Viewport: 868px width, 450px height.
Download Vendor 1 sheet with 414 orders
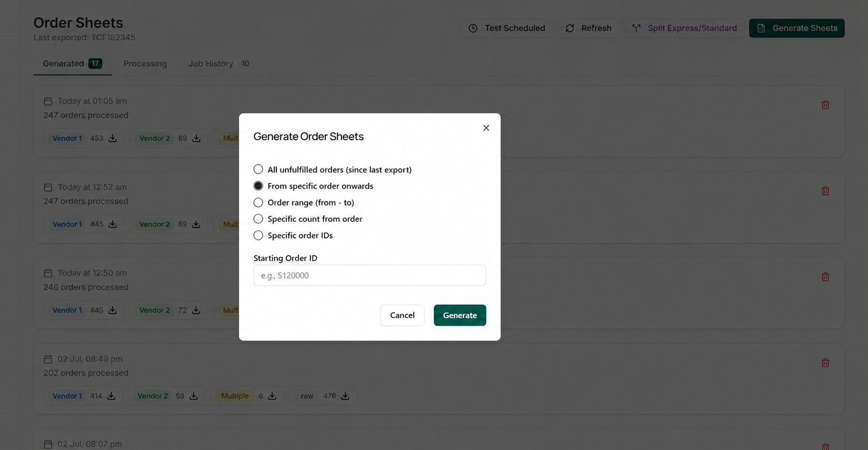[x=111, y=396]
